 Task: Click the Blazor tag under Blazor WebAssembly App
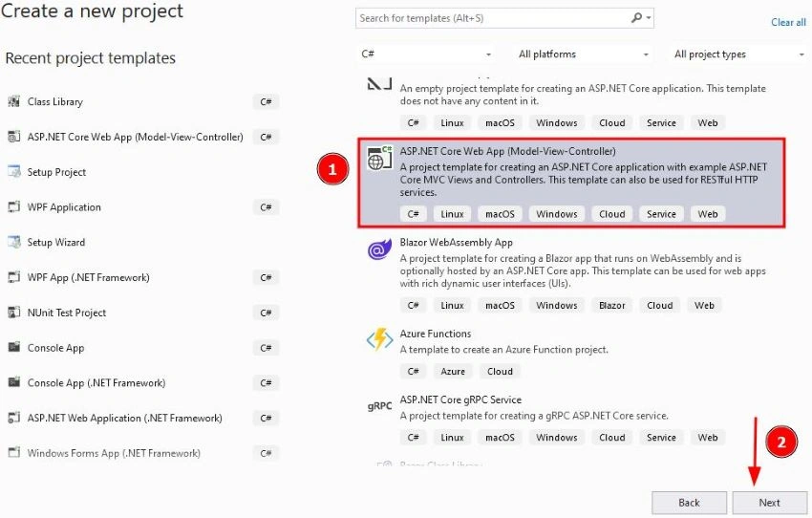pos(611,305)
